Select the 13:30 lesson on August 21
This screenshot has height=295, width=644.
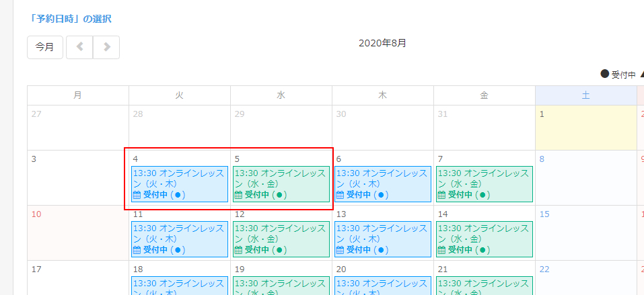click(484, 286)
